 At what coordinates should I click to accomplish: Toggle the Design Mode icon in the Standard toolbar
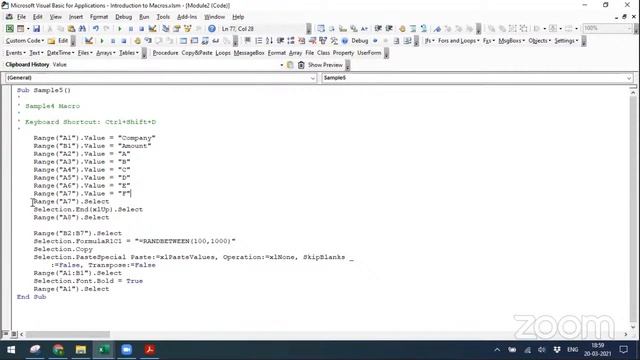(x=152, y=29)
